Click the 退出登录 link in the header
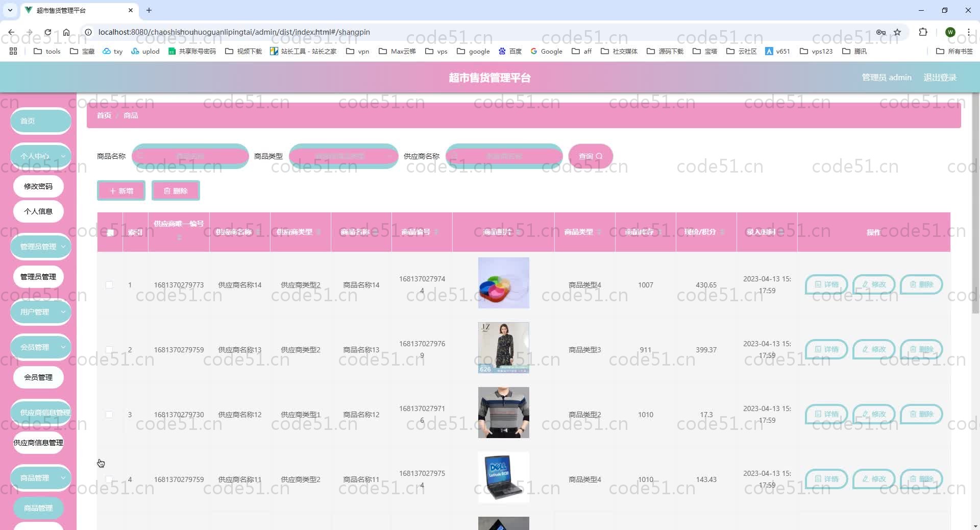The image size is (980, 530). click(x=940, y=77)
